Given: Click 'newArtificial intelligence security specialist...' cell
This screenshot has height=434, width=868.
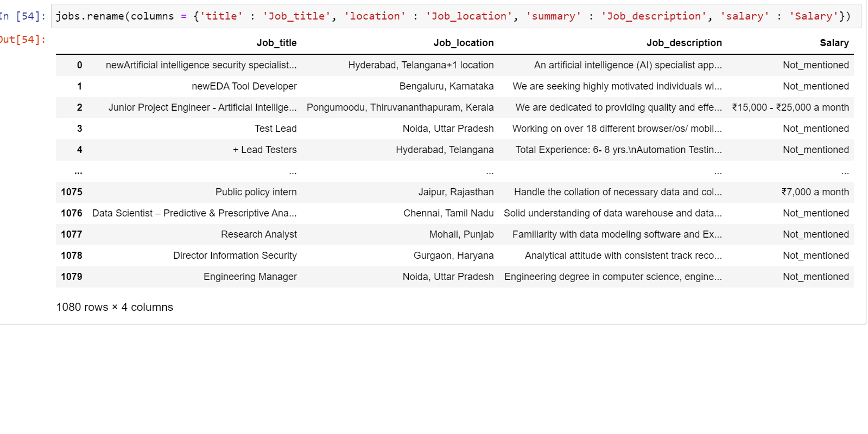Looking at the screenshot, I should point(201,65).
